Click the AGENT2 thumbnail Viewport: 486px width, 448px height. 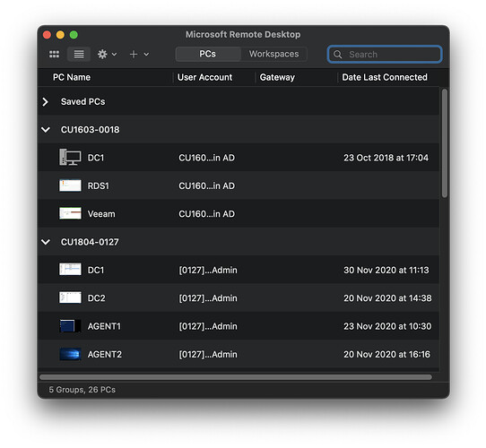coord(70,354)
